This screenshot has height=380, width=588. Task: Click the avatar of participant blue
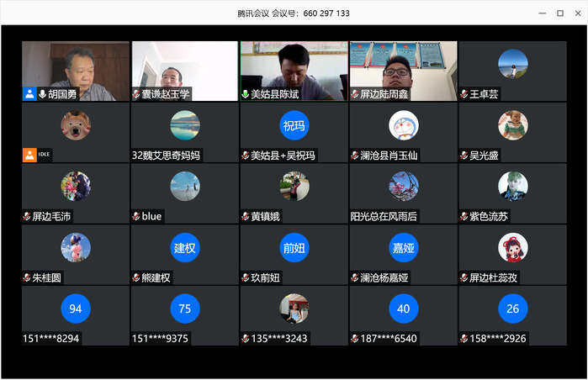click(185, 187)
